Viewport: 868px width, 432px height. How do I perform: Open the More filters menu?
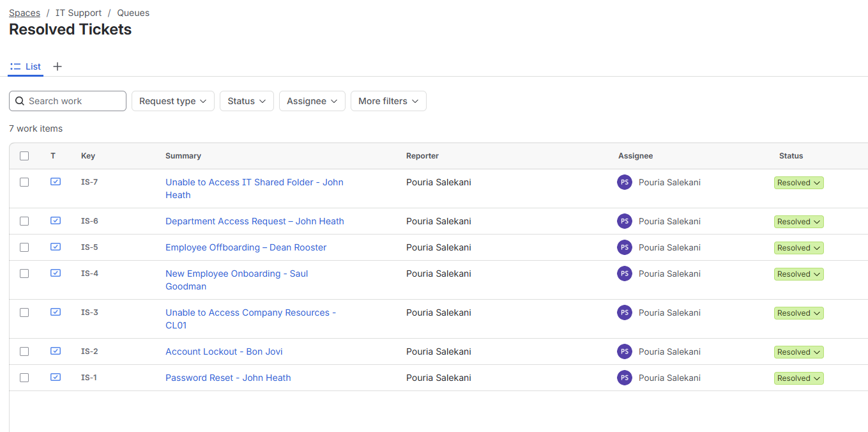(388, 101)
